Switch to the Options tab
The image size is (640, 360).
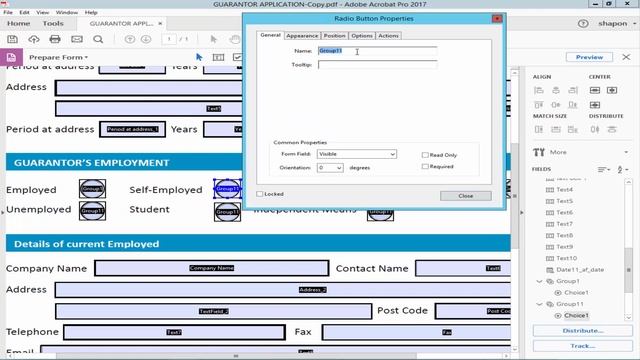pos(362,36)
